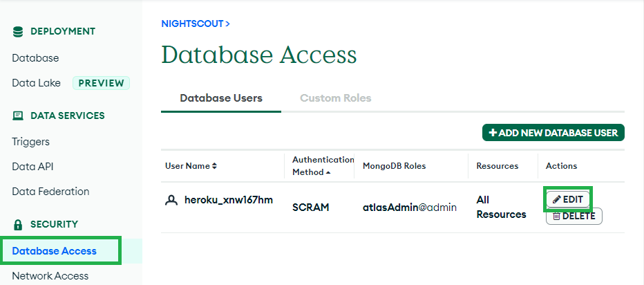The width and height of the screenshot is (644, 285).
Task: Sort by the Authentication Method column
Action: coord(323,166)
